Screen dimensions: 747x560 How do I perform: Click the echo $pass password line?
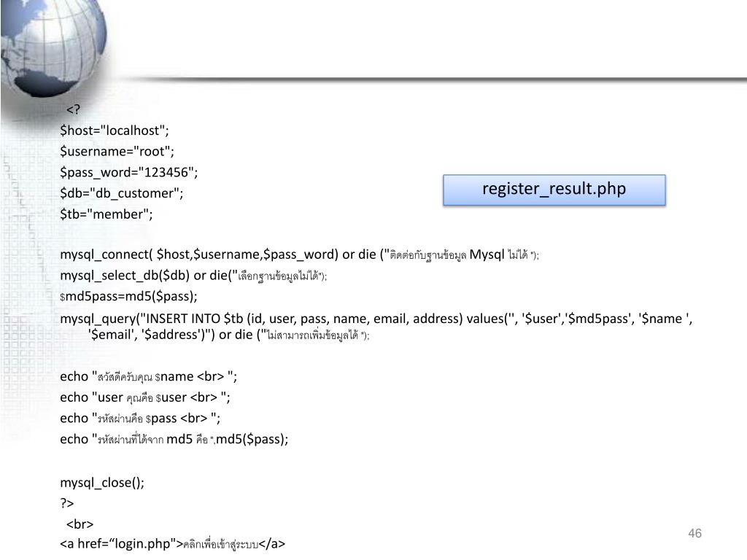(140, 419)
